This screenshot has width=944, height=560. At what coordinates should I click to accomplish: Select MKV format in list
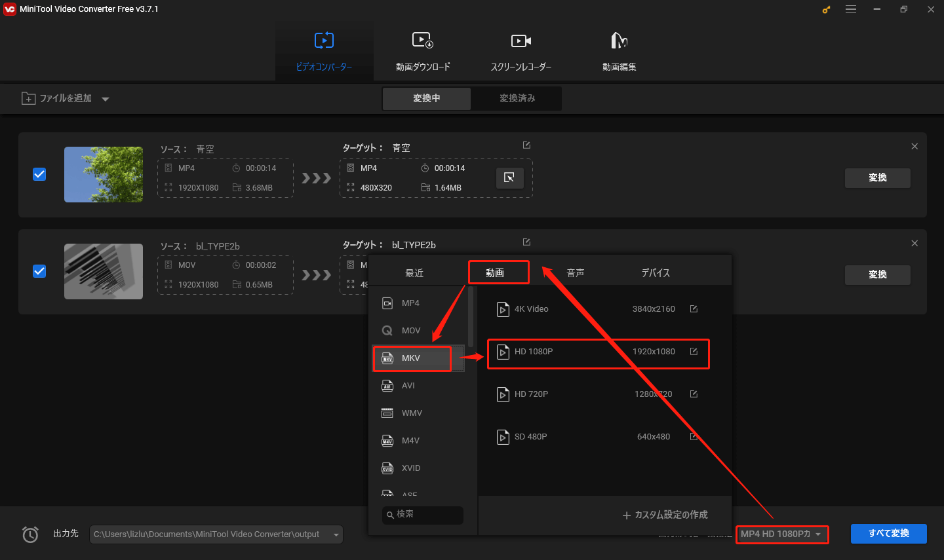click(420, 358)
